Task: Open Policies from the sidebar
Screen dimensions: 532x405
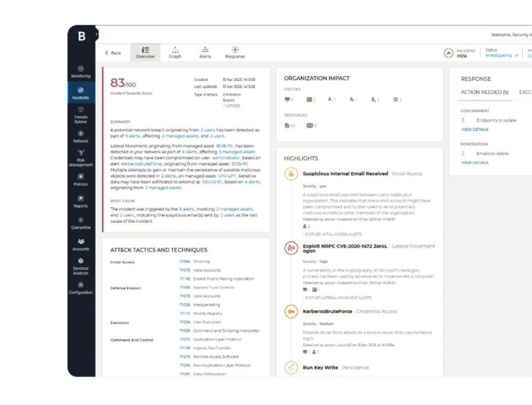Action: (x=81, y=180)
